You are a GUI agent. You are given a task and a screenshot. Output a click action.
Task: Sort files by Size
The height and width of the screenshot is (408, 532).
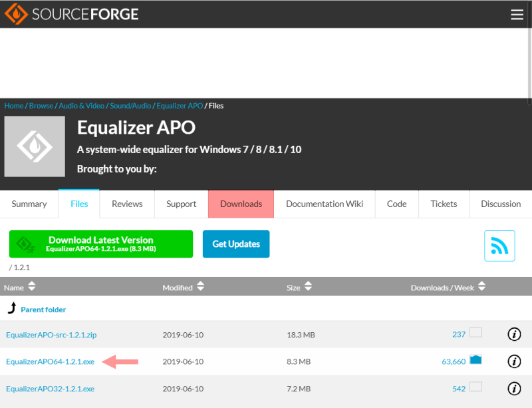tap(299, 287)
